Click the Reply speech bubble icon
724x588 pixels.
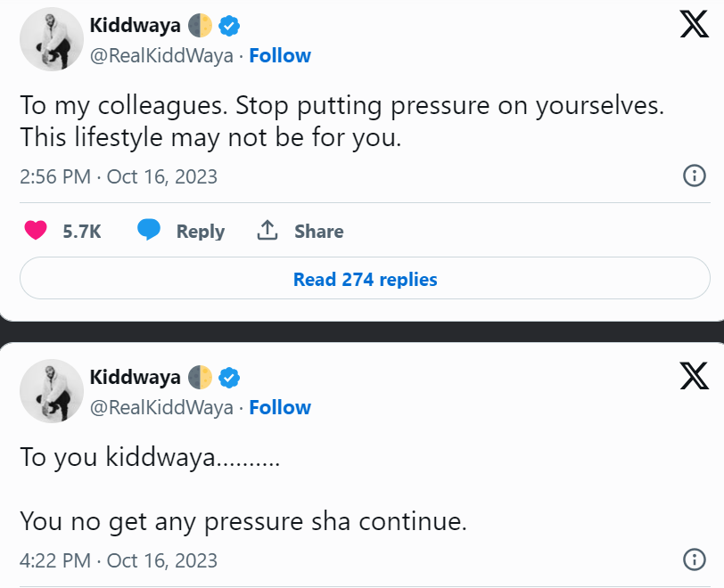(149, 231)
